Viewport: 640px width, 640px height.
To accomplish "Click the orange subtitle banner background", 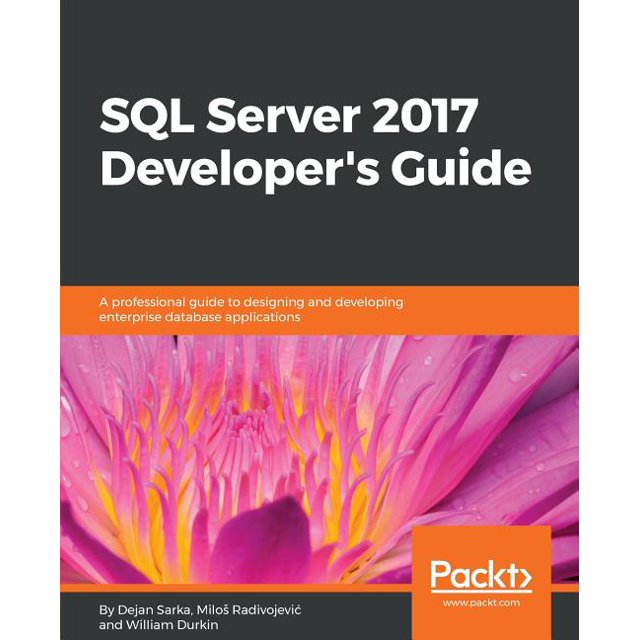I will point(480,310).
